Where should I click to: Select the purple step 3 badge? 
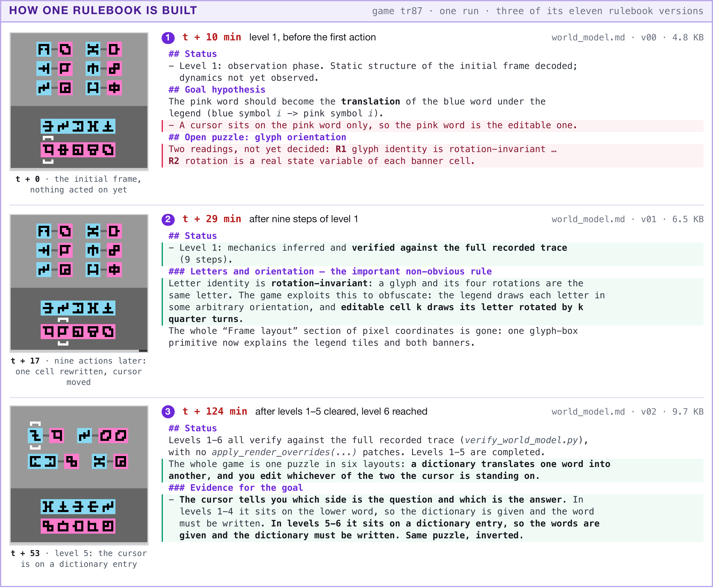pos(168,412)
